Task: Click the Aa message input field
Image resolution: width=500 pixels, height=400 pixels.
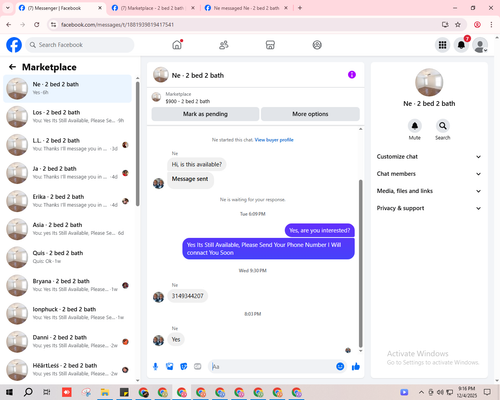Action: click(x=272, y=367)
